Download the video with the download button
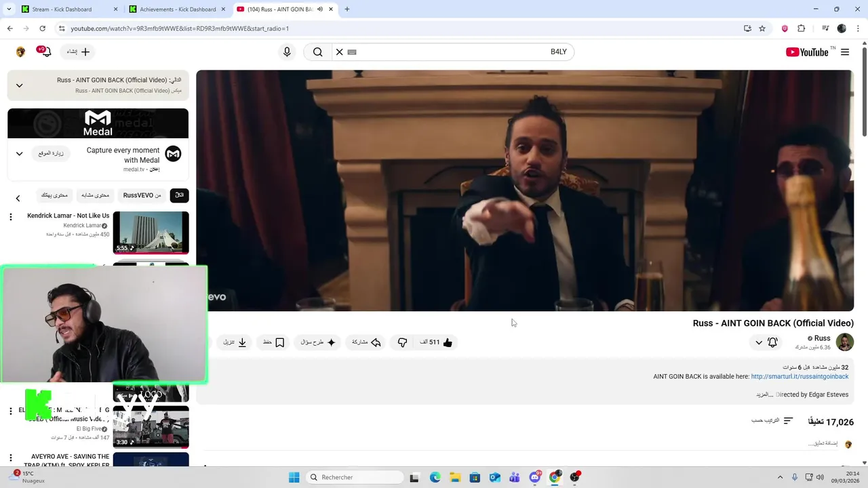The height and width of the screenshot is (488, 868). pyautogui.click(x=235, y=342)
